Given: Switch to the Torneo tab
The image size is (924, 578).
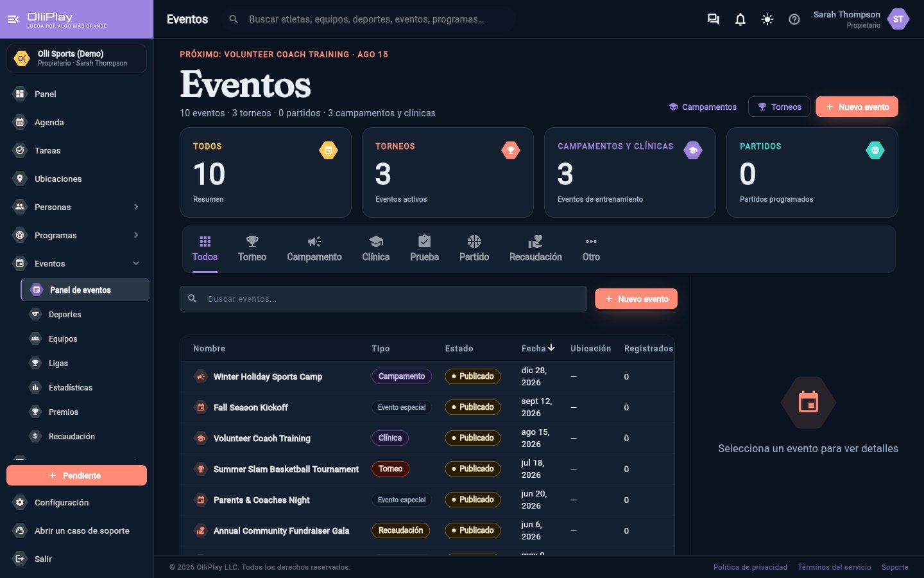Looking at the screenshot, I should pyautogui.click(x=252, y=249).
